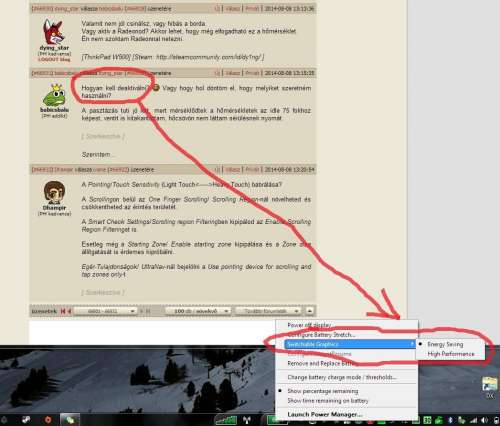Click the red round app icon in taskbar

pos(48,419)
